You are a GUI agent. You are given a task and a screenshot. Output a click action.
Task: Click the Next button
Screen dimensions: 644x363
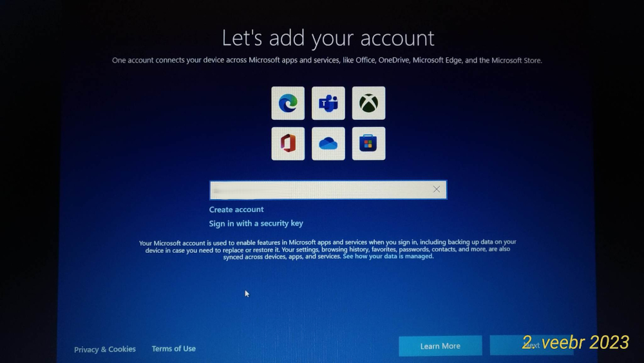pyautogui.click(x=532, y=346)
